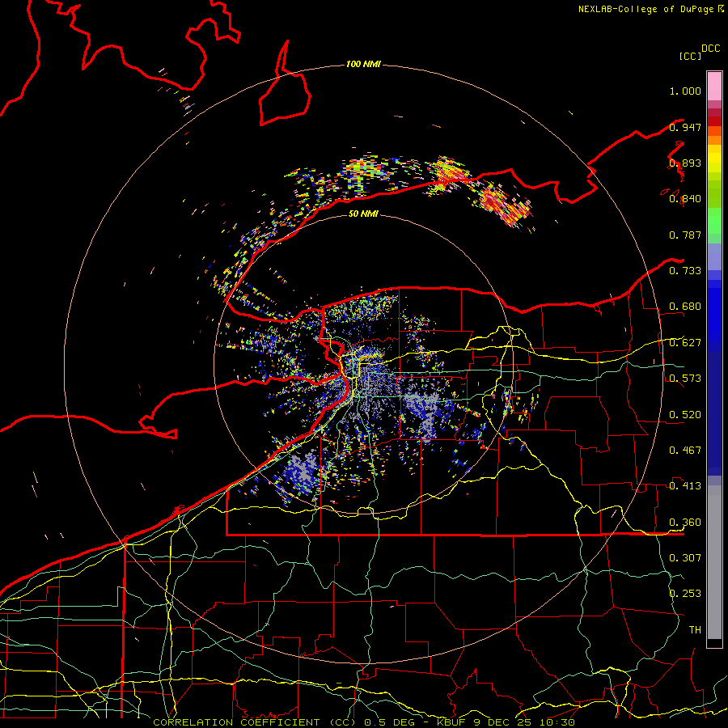Select the 0.467 color scale label
The image size is (728, 728).
(x=685, y=451)
